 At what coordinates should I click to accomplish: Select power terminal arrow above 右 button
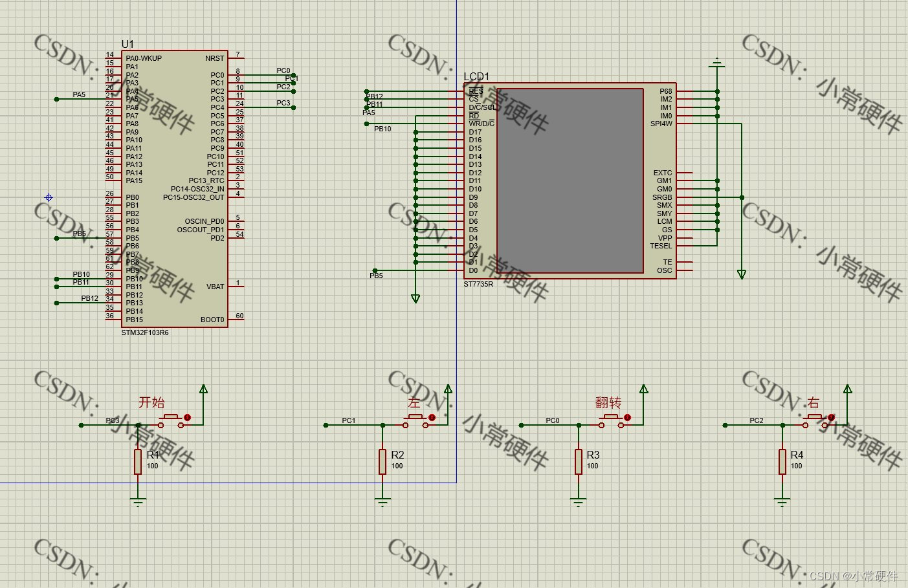(848, 389)
